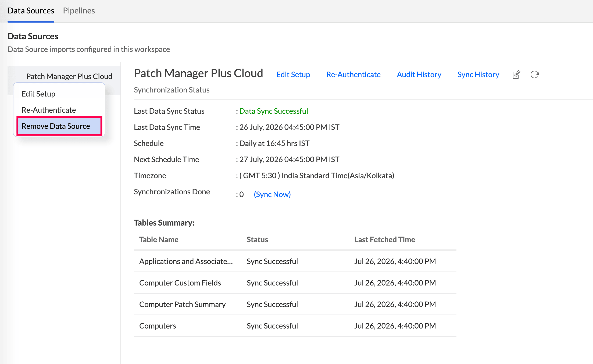
Task: Open the Audit History link
Action: click(x=419, y=74)
